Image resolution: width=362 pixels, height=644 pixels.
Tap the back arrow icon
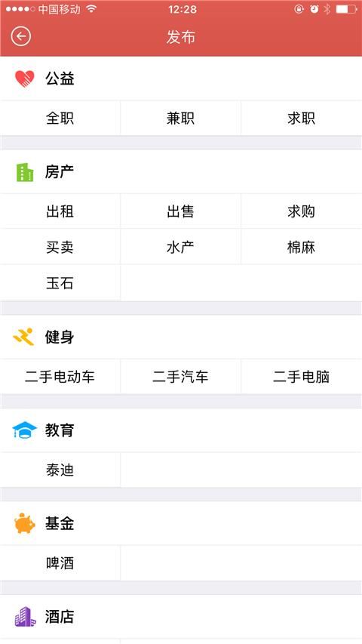[x=21, y=36]
